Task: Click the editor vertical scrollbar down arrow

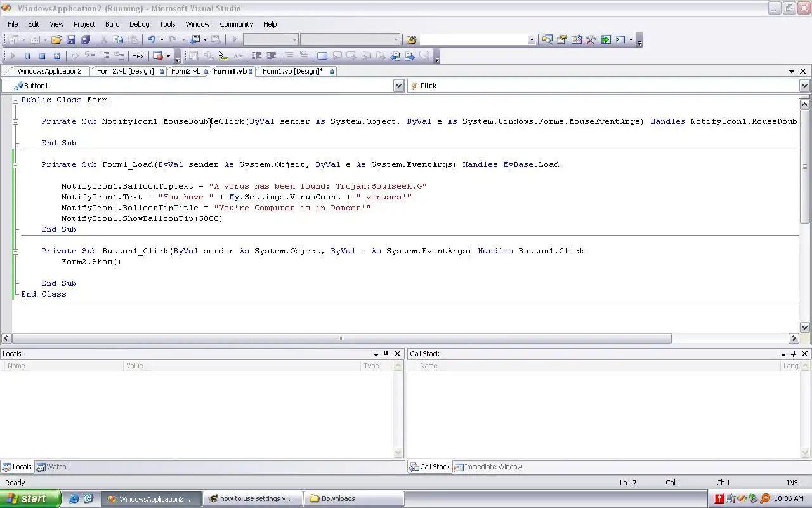Action: click(804, 328)
